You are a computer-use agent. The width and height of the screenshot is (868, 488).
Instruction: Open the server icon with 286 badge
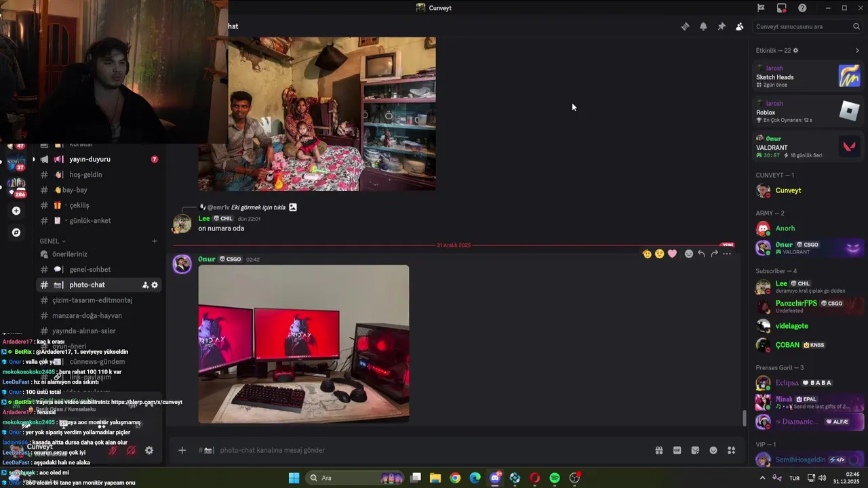pyautogui.click(x=16, y=186)
